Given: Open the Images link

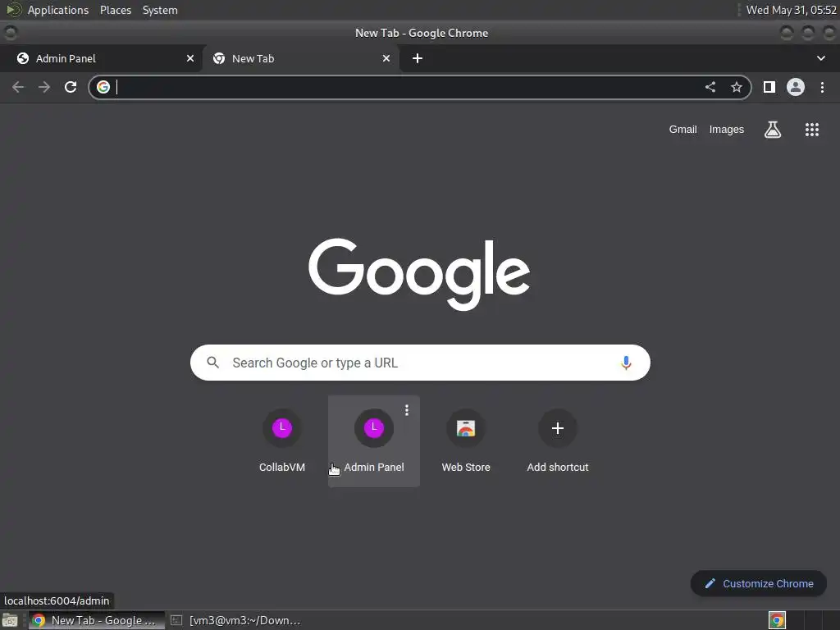Looking at the screenshot, I should coord(727,129).
